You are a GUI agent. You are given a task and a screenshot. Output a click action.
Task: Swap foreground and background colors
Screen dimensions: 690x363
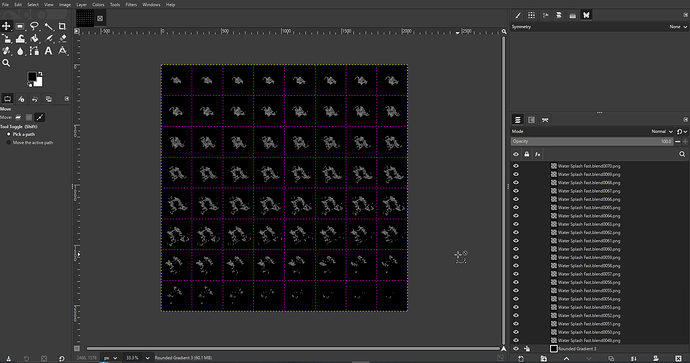pyautogui.click(x=40, y=73)
